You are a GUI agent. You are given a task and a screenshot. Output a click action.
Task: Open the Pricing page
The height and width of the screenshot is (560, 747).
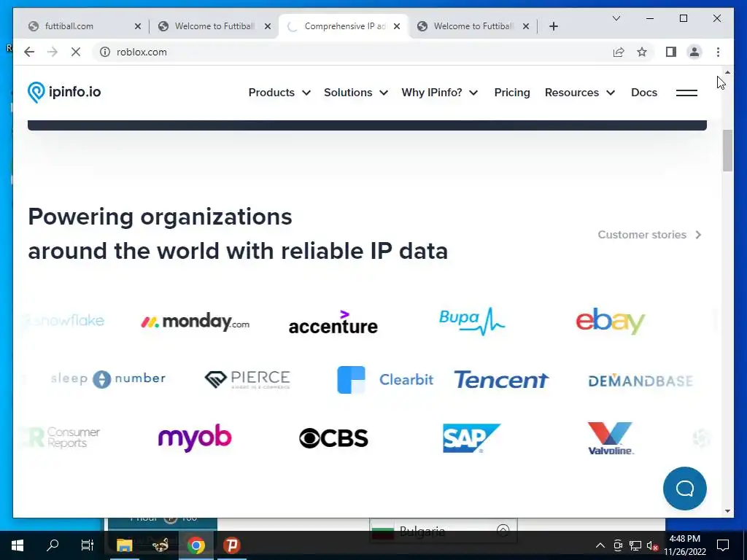tap(511, 93)
